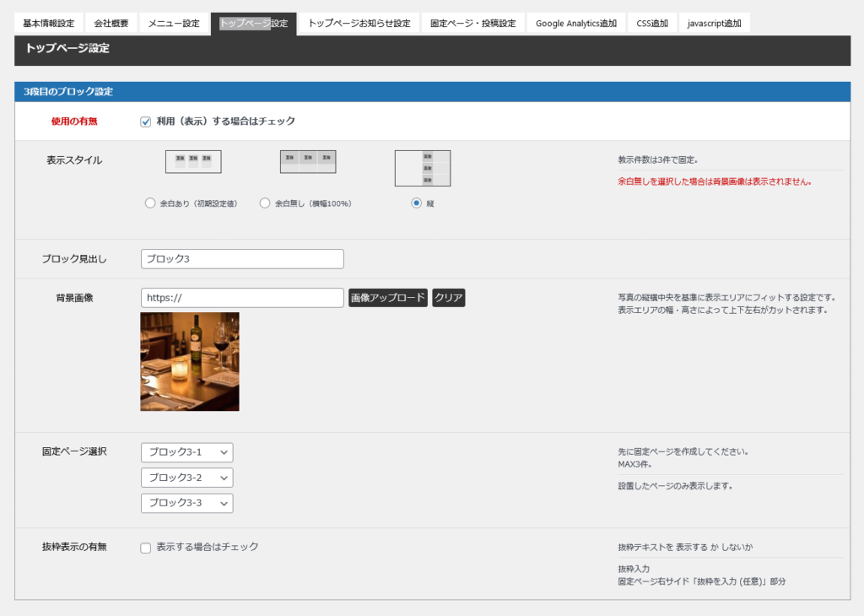Click the 余白無し layout style icon

click(x=308, y=162)
